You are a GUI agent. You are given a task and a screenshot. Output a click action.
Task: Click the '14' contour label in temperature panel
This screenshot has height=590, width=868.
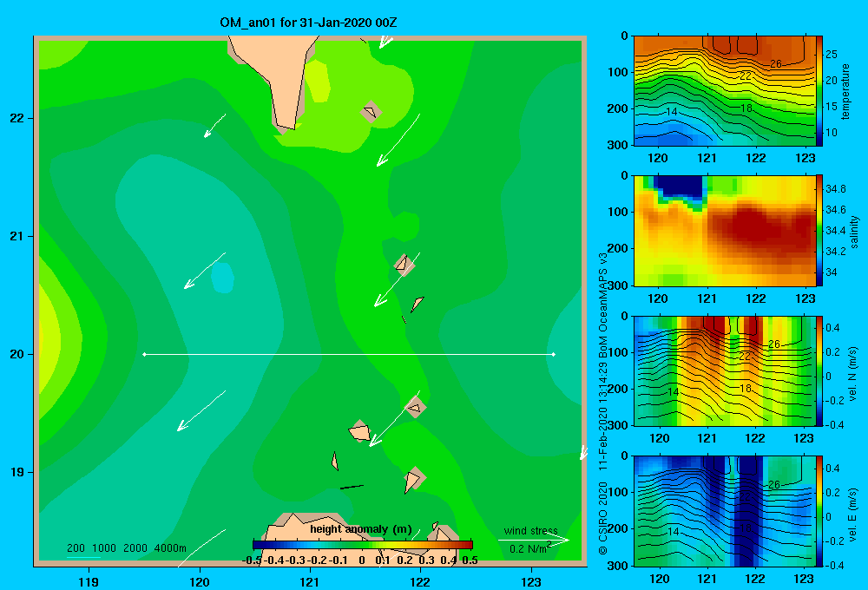click(x=672, y=111)
